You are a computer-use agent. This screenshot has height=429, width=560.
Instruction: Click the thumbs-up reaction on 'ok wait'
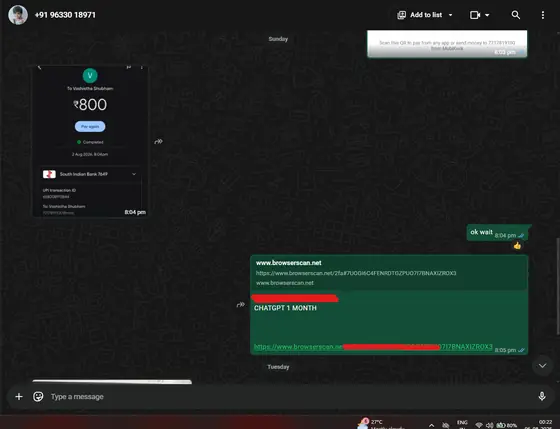[517, 246]
